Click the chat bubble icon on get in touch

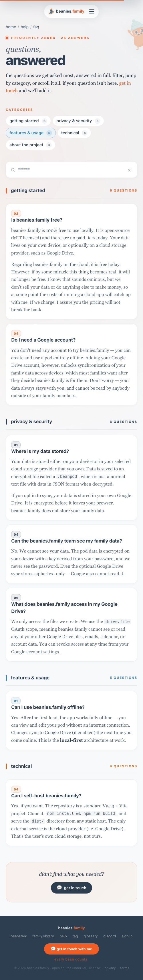[x=59, y=888]
